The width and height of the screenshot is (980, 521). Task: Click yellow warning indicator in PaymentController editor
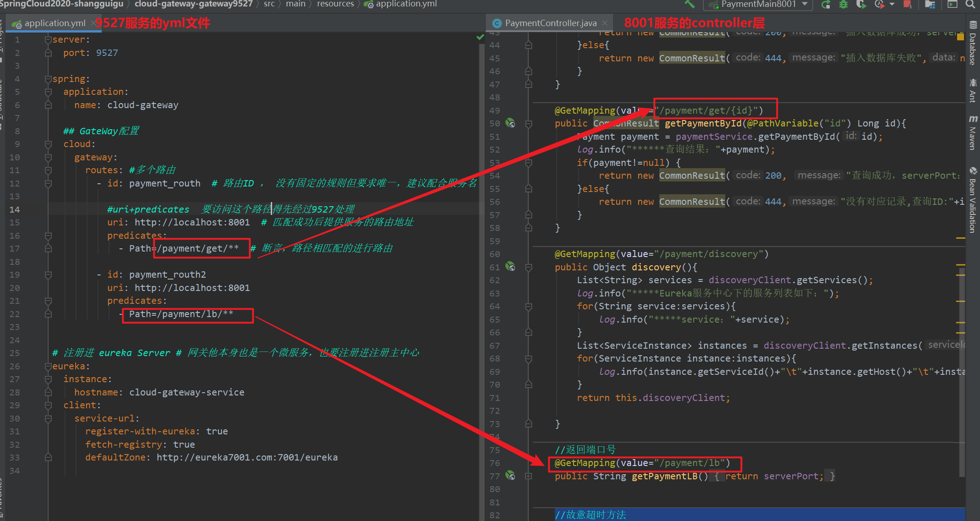961,37
